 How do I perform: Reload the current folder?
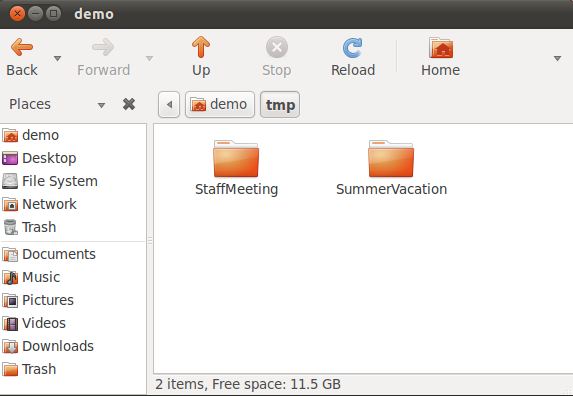coord(353,57)
